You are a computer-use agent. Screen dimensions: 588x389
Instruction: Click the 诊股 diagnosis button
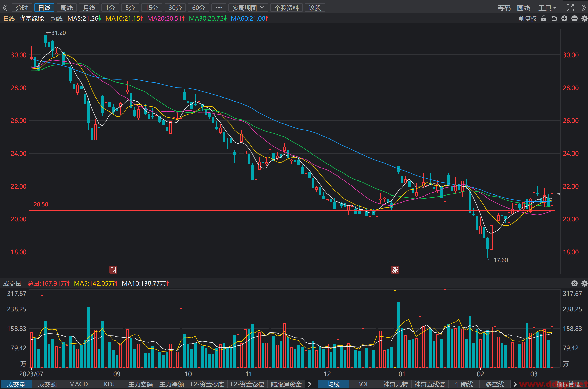(x=315, y=8)
